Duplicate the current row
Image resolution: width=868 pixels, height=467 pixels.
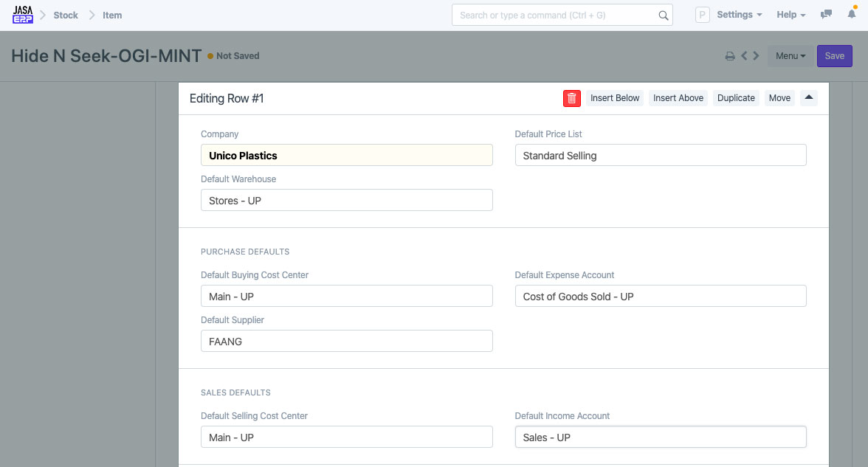click(736, 98)
